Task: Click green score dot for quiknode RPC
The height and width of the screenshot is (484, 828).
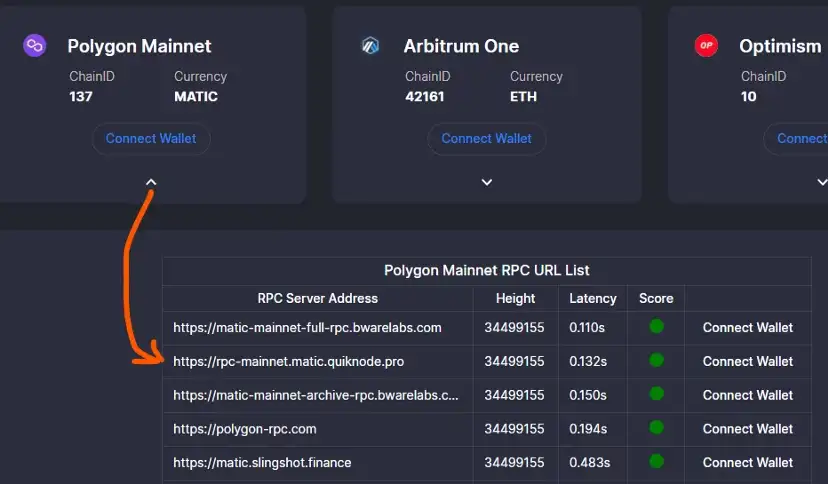Action: (656, 360)
